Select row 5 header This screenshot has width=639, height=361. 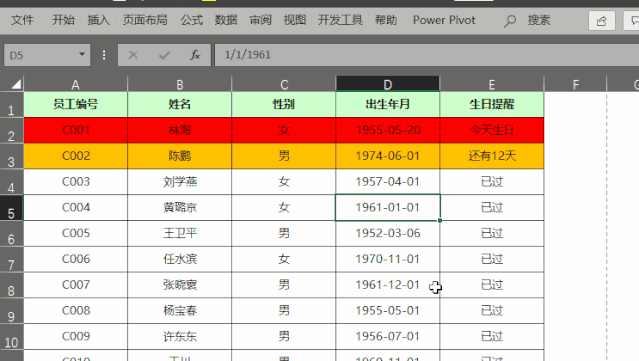coord(11,208)
